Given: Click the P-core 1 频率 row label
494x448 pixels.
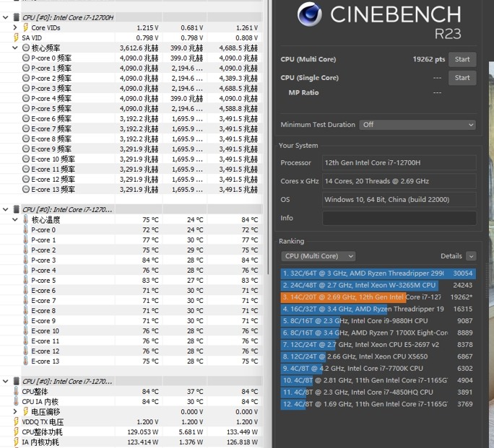Looking at the screenshot, I should point(51,68).
